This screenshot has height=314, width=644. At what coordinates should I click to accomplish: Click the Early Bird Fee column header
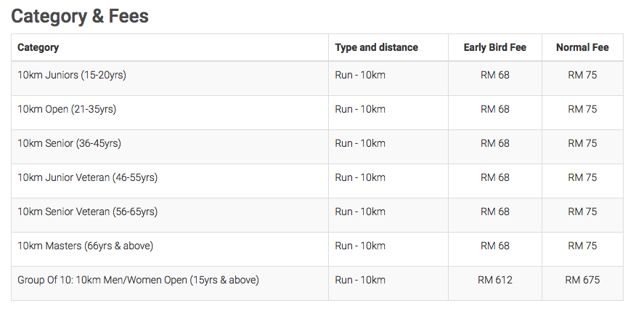[x=495, y=47]
